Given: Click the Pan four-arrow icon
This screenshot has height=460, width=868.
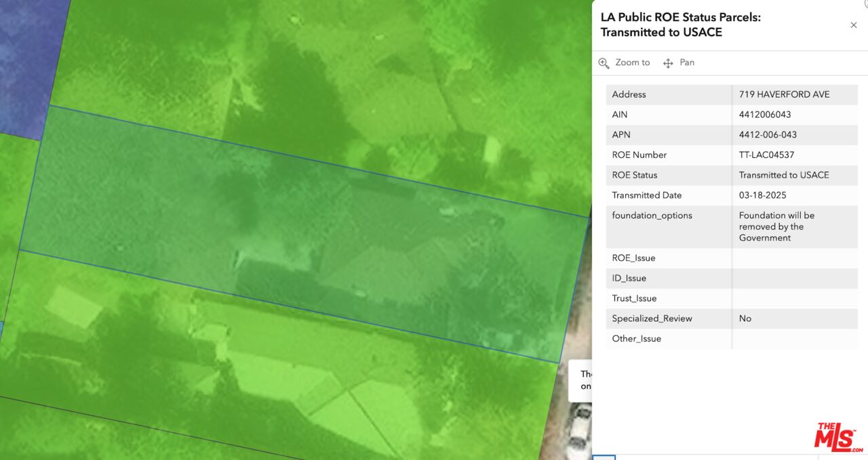Looking at the screenshot, I should coord(668,63).
